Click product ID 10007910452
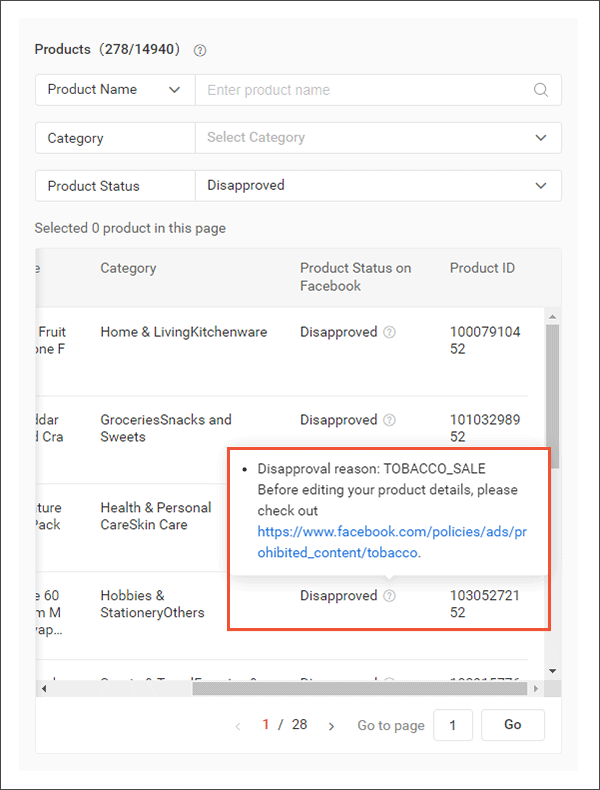This screenshot has height=790, width=600. click(485, 341)
